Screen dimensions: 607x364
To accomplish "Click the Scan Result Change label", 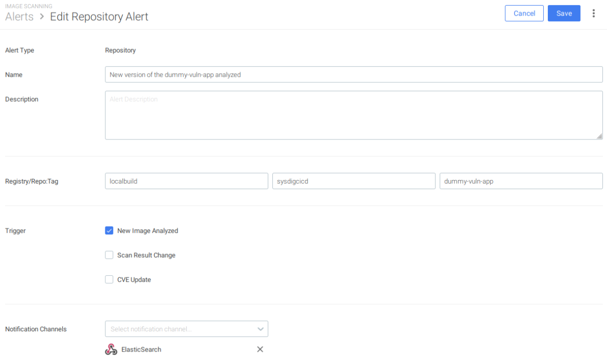I will click(x=146, y=255).
